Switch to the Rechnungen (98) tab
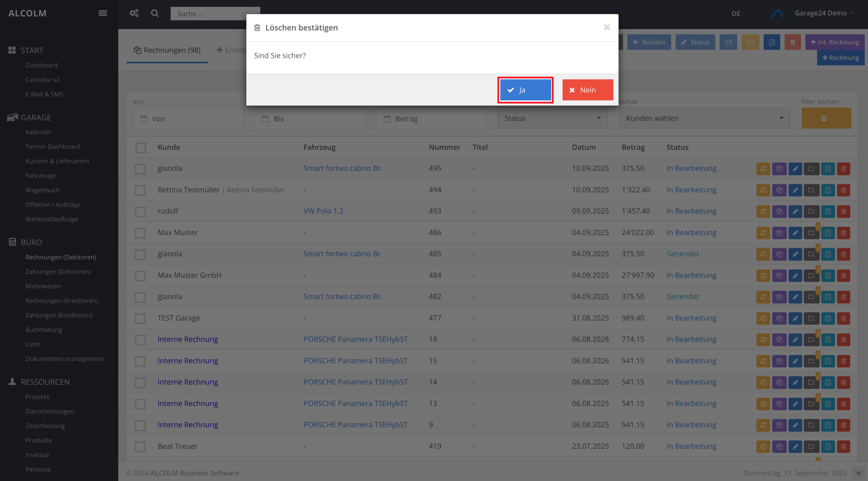 click(167, 50)
